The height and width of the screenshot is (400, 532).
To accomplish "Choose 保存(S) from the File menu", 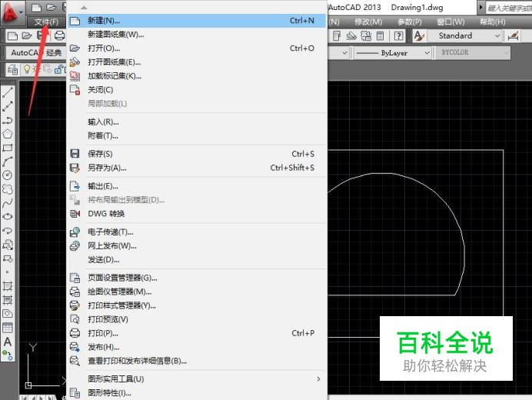I will tap(198, 154).
